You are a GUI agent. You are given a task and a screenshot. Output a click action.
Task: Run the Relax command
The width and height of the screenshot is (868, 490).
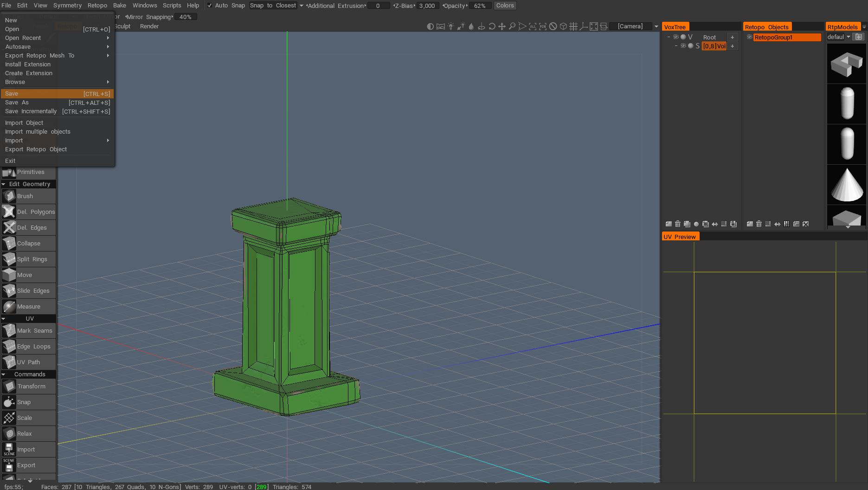click(28, 433)
